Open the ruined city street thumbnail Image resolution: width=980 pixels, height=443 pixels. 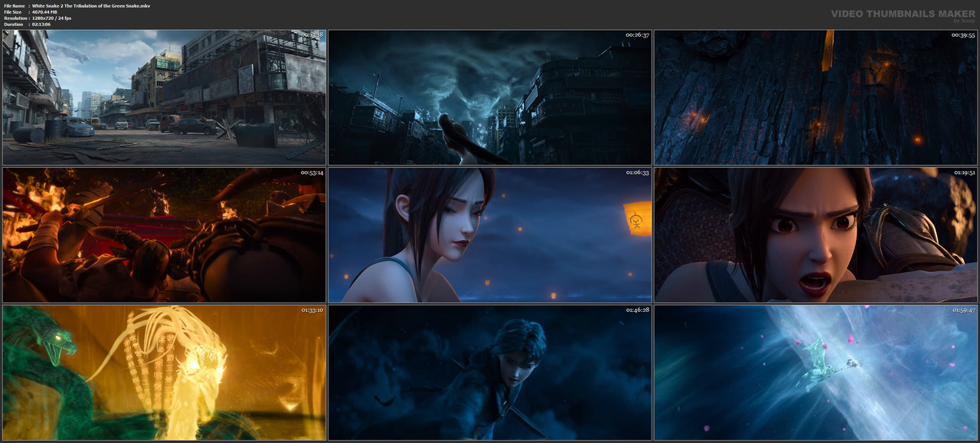pyautogui.click(x=164, y=97)
